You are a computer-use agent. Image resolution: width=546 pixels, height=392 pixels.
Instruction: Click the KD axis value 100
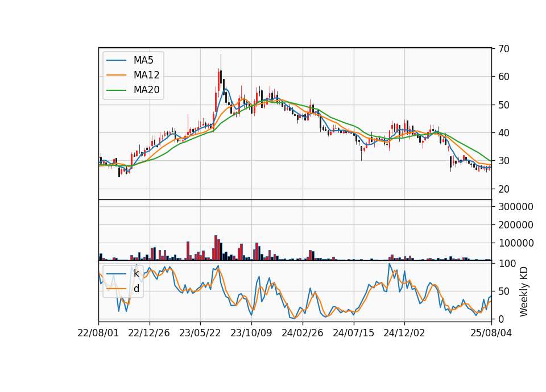pos(507,264)
